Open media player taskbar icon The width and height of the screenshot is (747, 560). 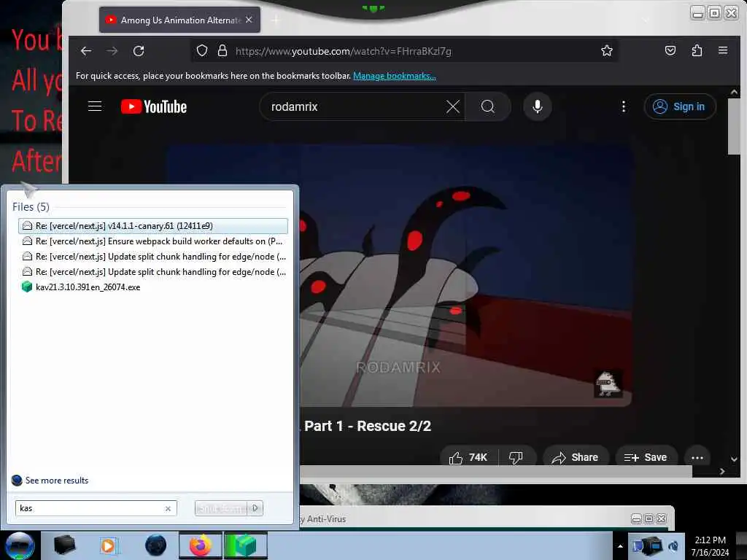point(108,545)
